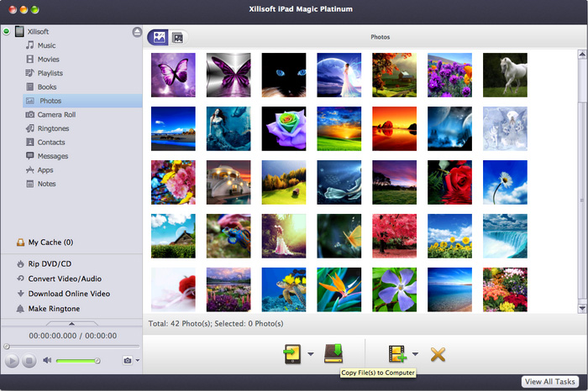Open dropdown arrow beside copy-to-device icon
Viewport: 588px width, 391px height.
click(310, 354)
